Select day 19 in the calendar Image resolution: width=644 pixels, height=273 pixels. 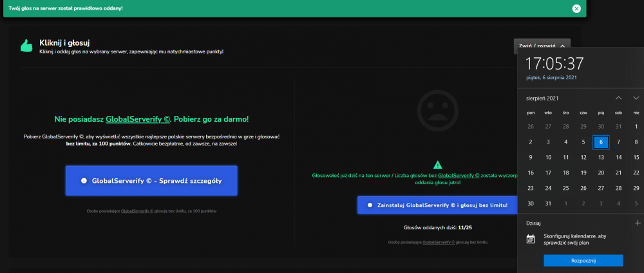[x=583, y=173]
